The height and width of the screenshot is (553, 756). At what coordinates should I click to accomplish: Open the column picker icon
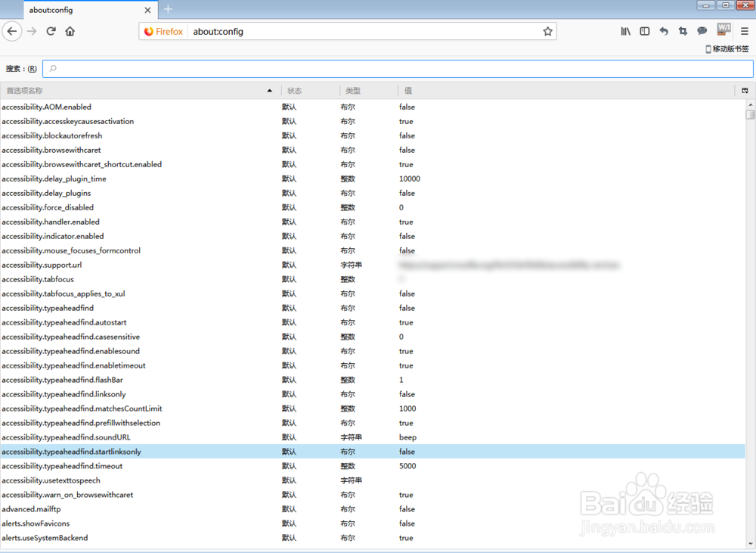pyautogui.click(x=745, y=90)
